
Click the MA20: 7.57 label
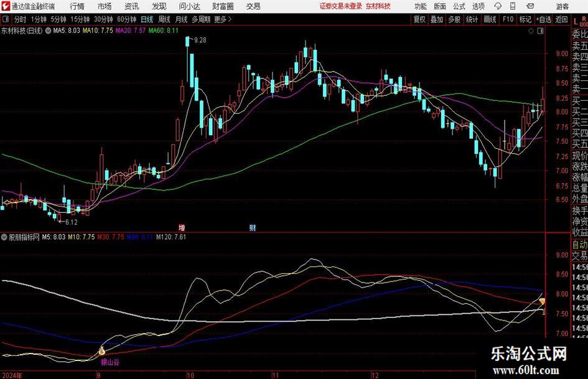(130, 30)
